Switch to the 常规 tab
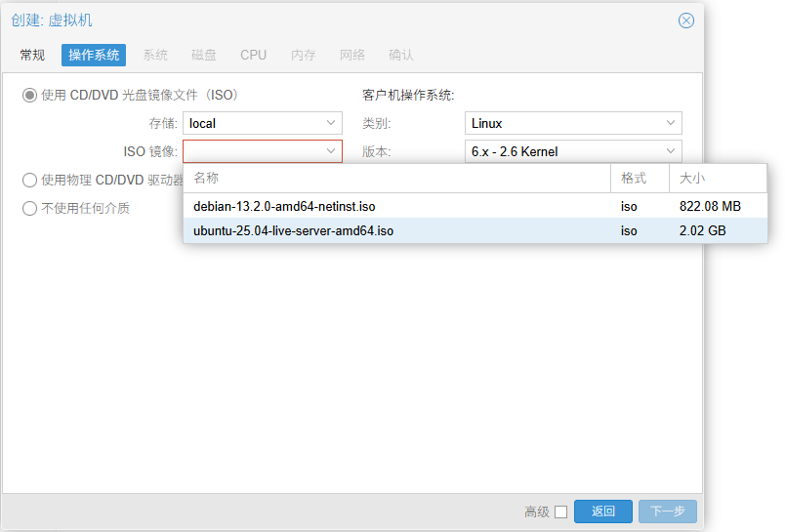 point(32,55)
